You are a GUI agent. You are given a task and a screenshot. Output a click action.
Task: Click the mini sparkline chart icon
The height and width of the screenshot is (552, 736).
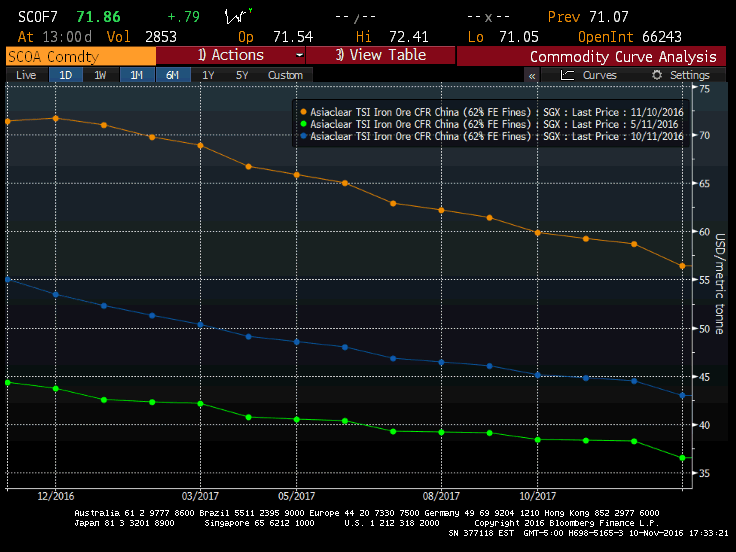point(237,17)
